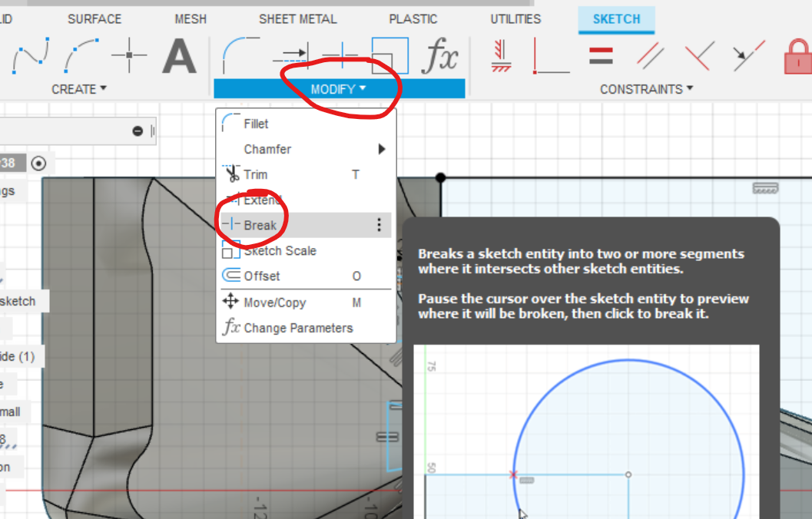Viewport: 812px width, 519px height.
Task: Choose Fillet from Modify menu
Action: (306, 124)
